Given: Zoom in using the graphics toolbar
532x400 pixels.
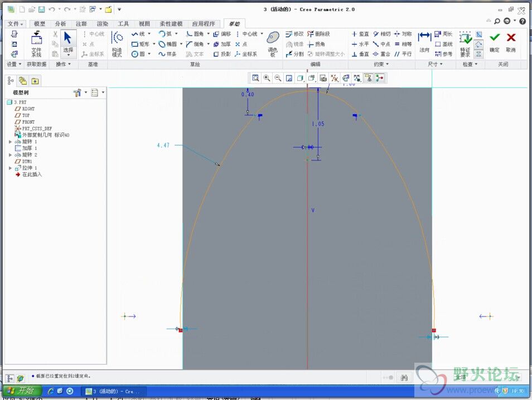Looking at the screenshot, I should [267, 79].
